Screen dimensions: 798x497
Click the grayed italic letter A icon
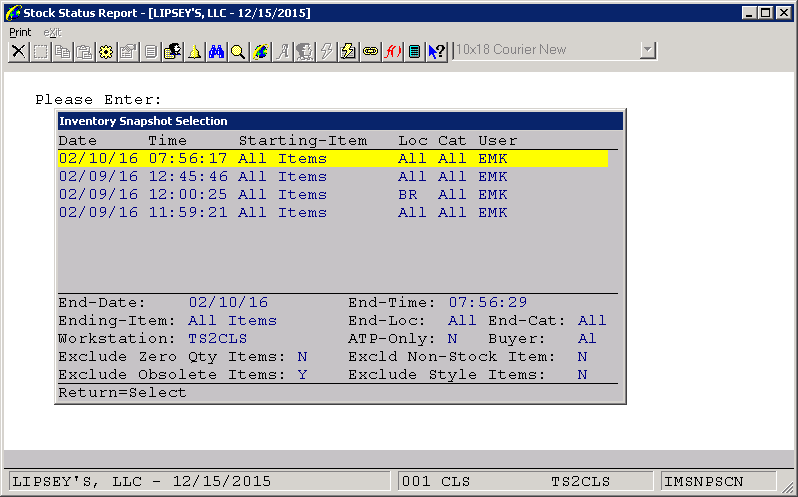[282, 51]
